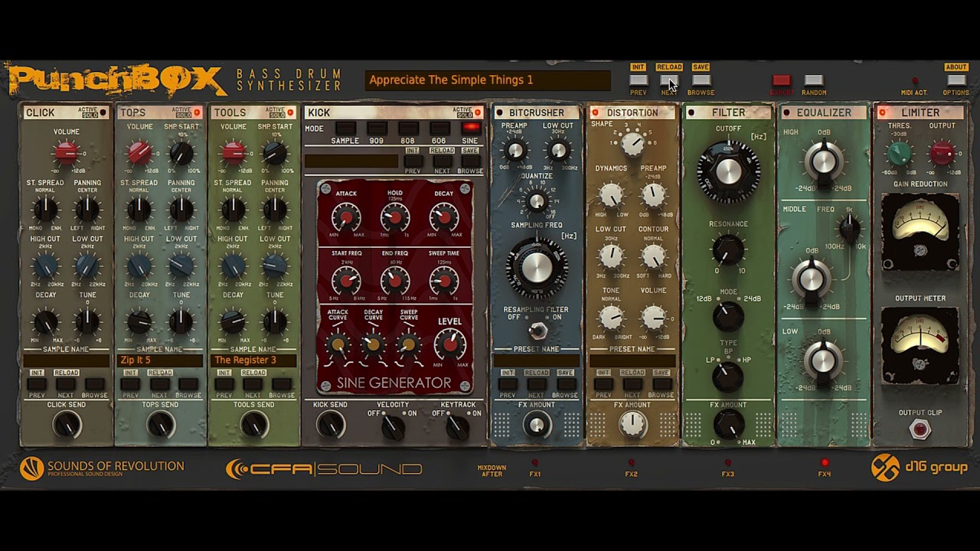Click BROWSE button in CLICK module
Viewport: 980px width, 551px height.
(x=95, y=384)
